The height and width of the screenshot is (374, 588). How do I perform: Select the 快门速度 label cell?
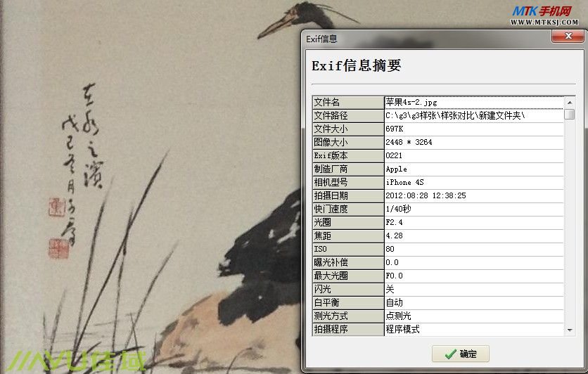tap(348, 209)
